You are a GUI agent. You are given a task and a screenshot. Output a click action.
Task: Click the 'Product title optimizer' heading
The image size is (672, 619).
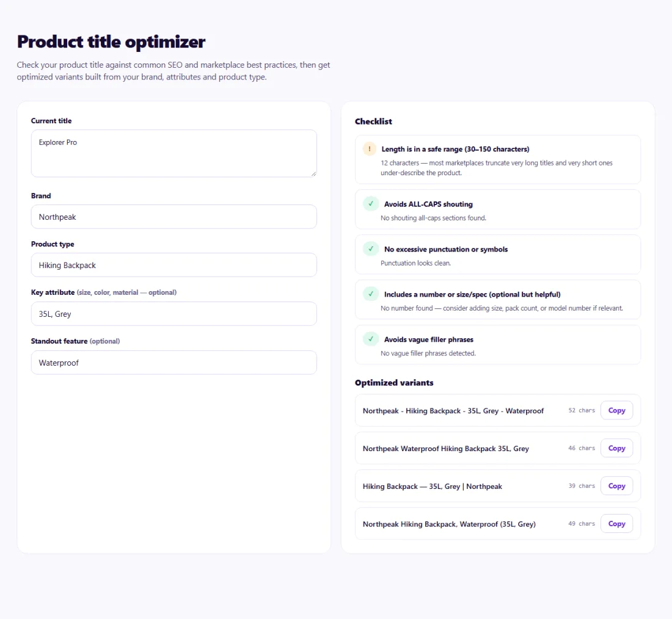coord(111,42)
